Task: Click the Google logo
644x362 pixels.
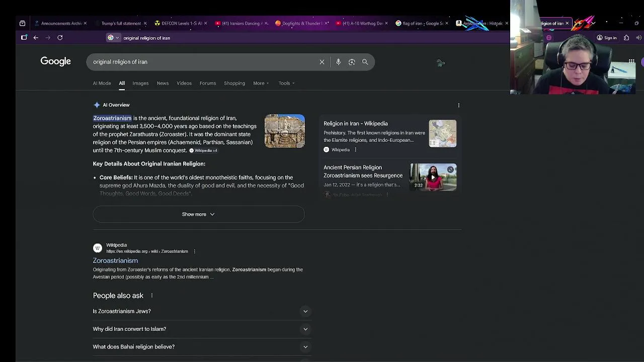Action: (56, 61)
